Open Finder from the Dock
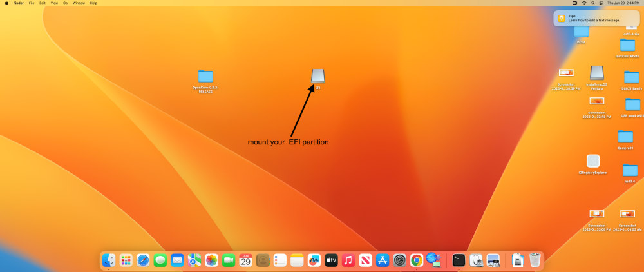 point(109,260)
